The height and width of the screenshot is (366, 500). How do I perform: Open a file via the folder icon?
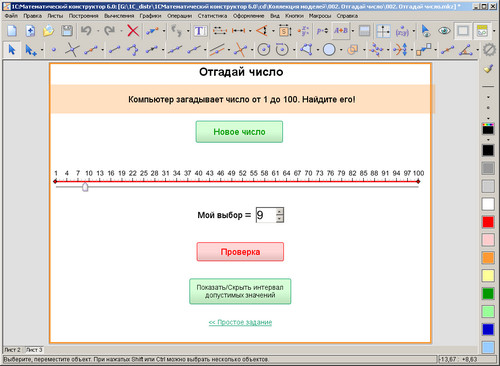pos(49,31)
